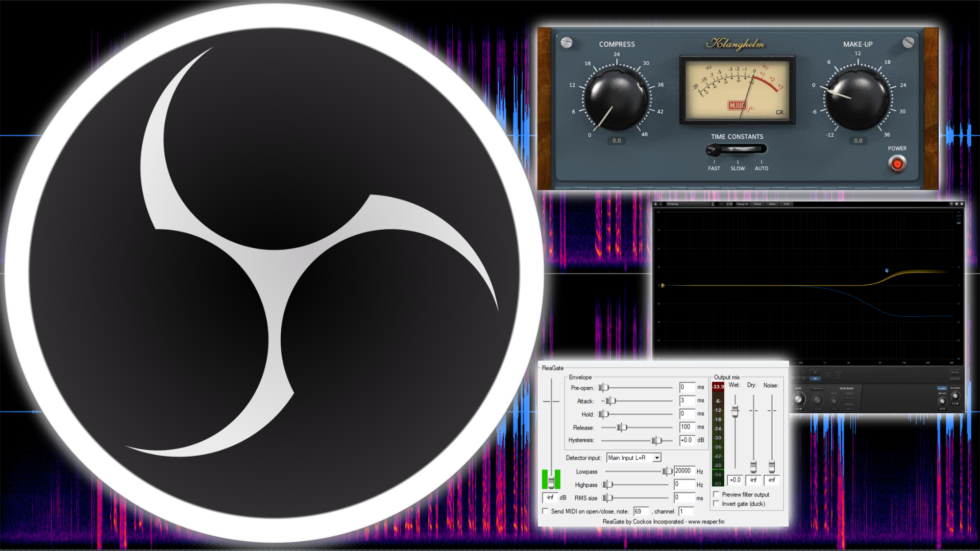
Task: Click the GR DELTA button
Action: (x=955, y=379)
